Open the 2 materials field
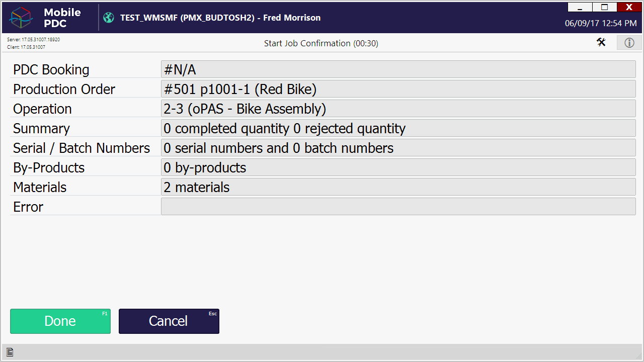Image resolution: width=644 pixels, height=362 pixels. pyautogui.click(x=398, y=187)
